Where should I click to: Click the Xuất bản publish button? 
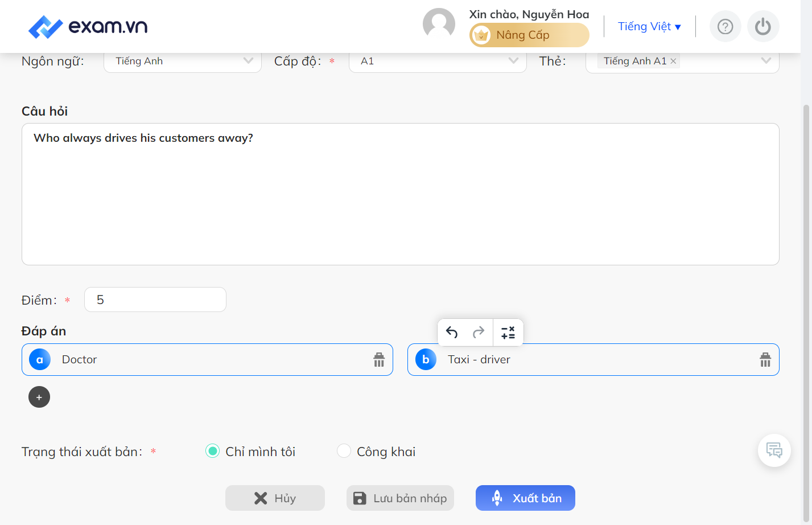tap(525, 498)
